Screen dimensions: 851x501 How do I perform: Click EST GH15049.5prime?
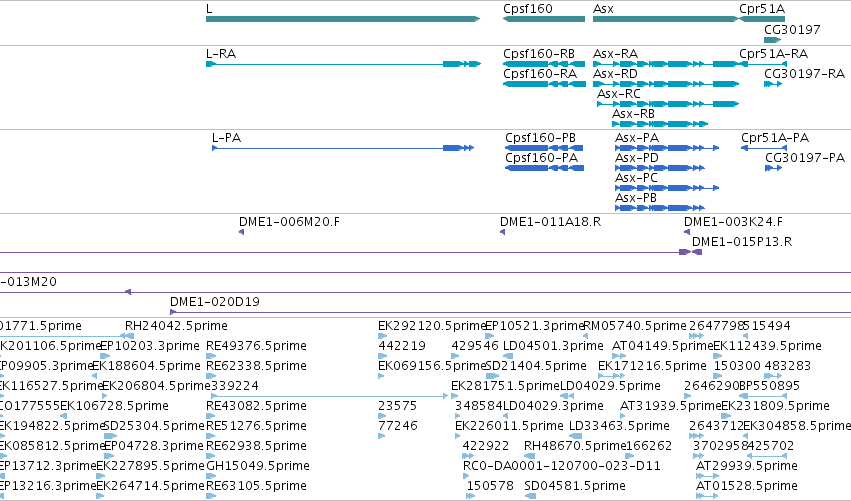(258, 466)
